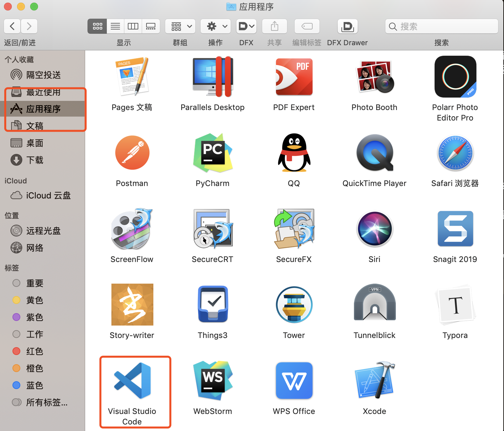504x431 pixels.
Task: Switch to column view mode
Action: (133, 26)
